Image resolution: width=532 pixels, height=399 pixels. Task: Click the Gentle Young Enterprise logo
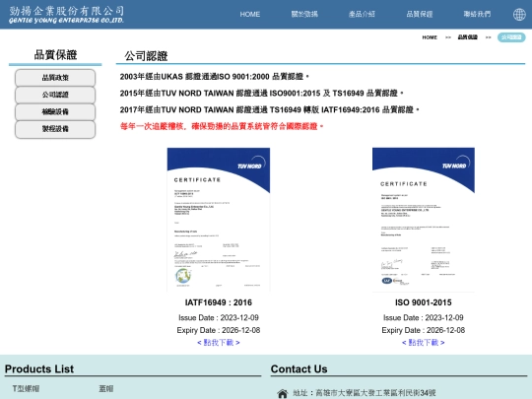pos(67,15)
